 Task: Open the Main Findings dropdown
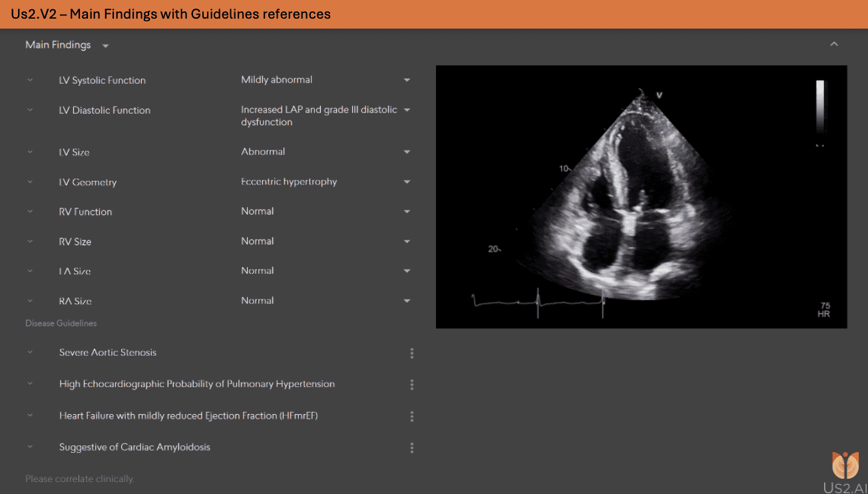click(105, 45)
